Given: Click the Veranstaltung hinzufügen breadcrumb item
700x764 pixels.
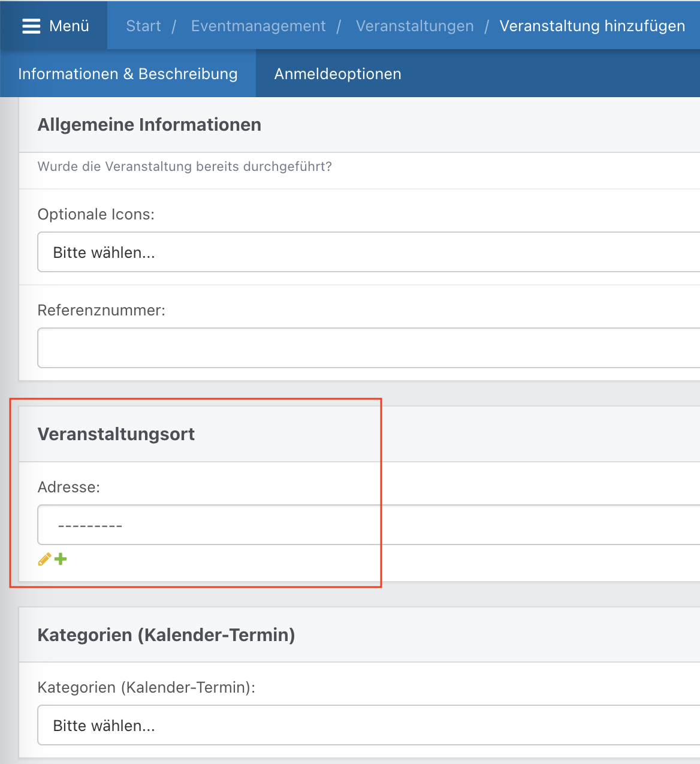Looking at the screenshot, I should tap(592, 26).
